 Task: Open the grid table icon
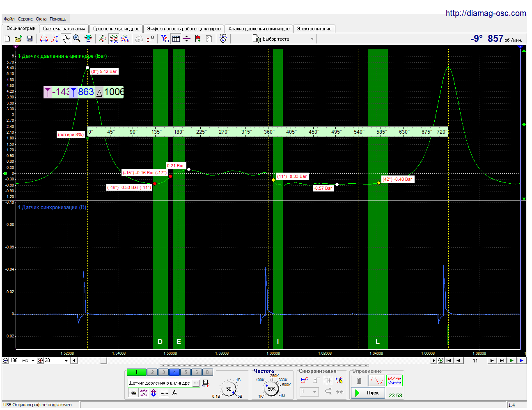(176, 39)
